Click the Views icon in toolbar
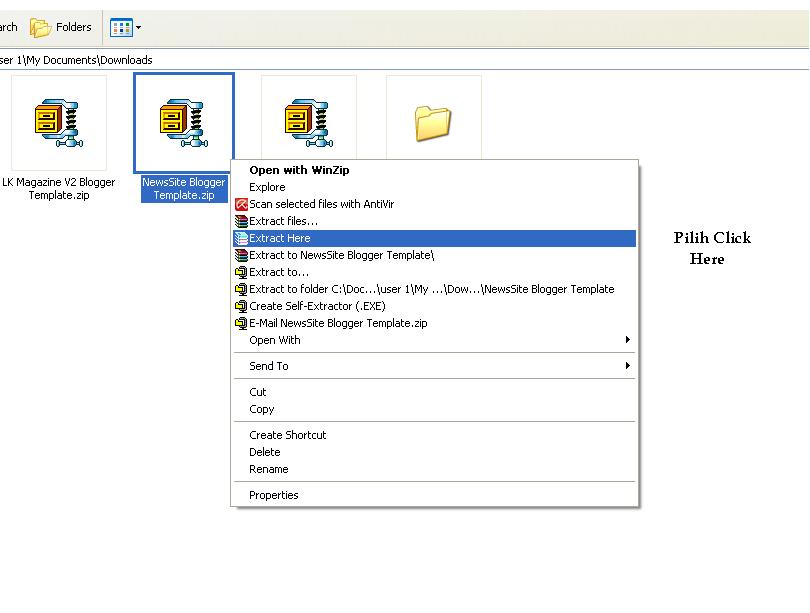 [121, 27]
